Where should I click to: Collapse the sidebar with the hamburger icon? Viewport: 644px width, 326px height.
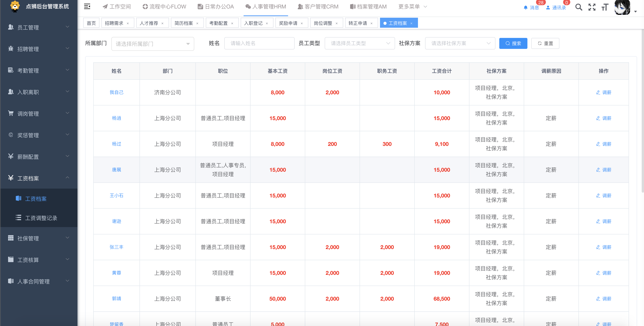point(87,7)
